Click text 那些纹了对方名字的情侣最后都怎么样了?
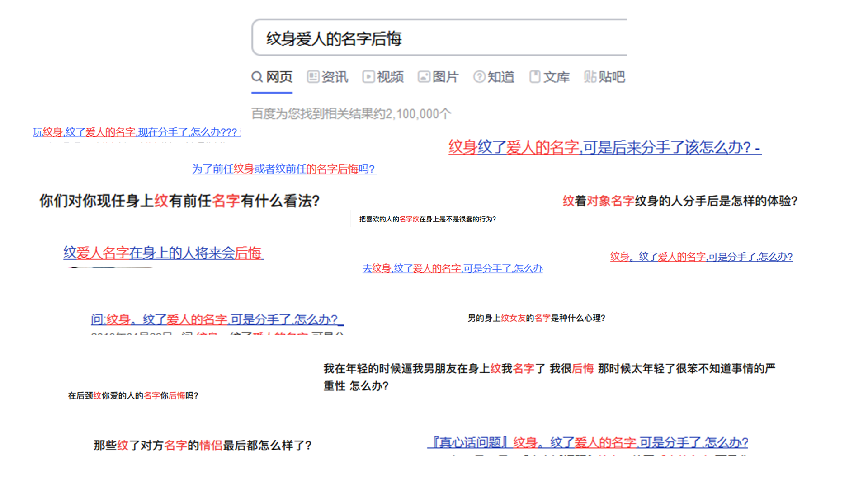The height and width of the screenshot is (488, 868). [x=203, y=446]
